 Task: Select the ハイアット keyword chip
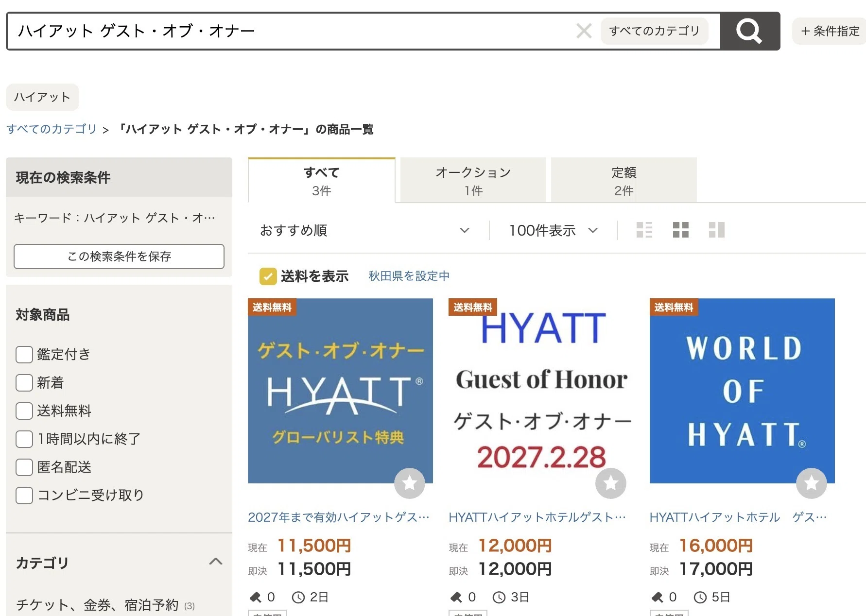tap(42, 97)
